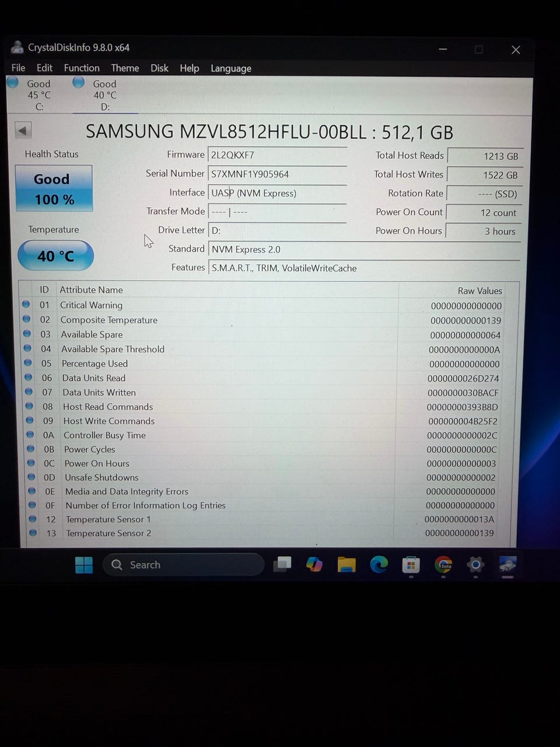This screenshot has width=560, height=747.
Task: Open Settings gear on the taskbar
Action: (475, 564)
